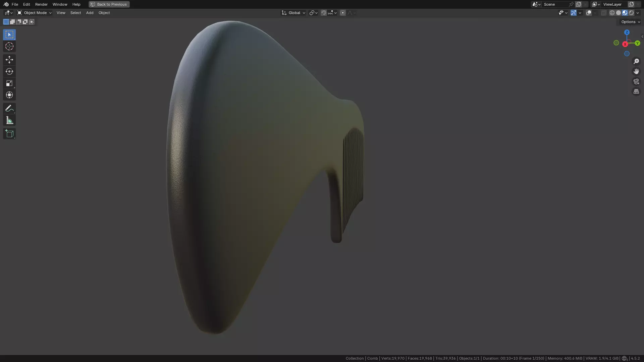This screenshot has height=362, width=644.
Task: Toggle snapping magnet on
Action: tap(323, 13)
